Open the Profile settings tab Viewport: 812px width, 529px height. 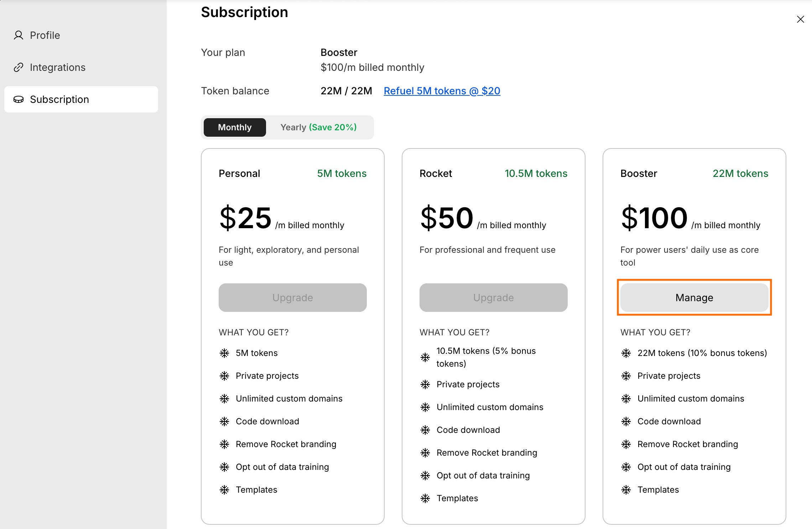[x=45, y=35]
